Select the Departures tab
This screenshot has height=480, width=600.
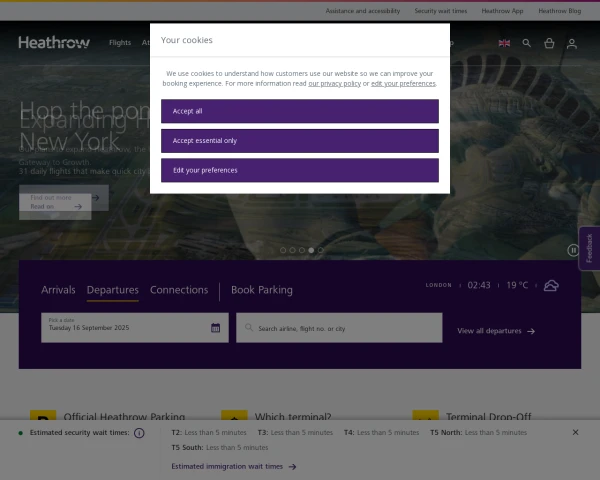pyautogui.click(x=112, y=290)
